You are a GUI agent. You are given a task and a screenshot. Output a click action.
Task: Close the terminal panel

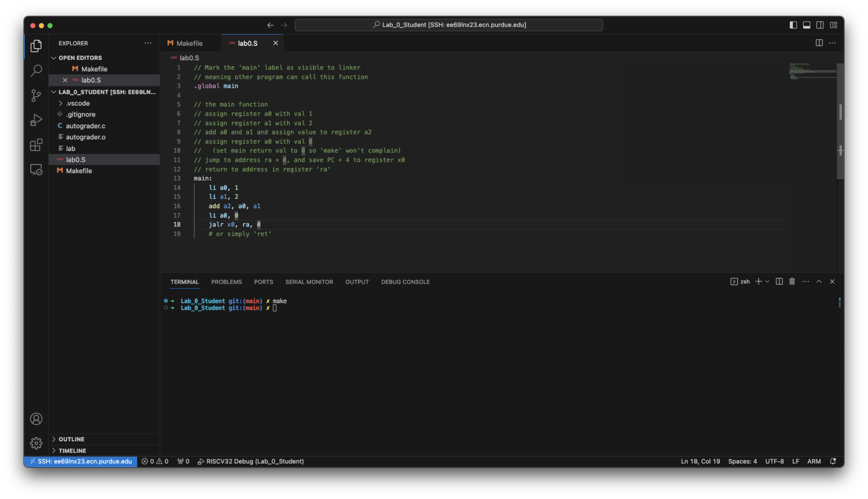[x=832, y=281]
